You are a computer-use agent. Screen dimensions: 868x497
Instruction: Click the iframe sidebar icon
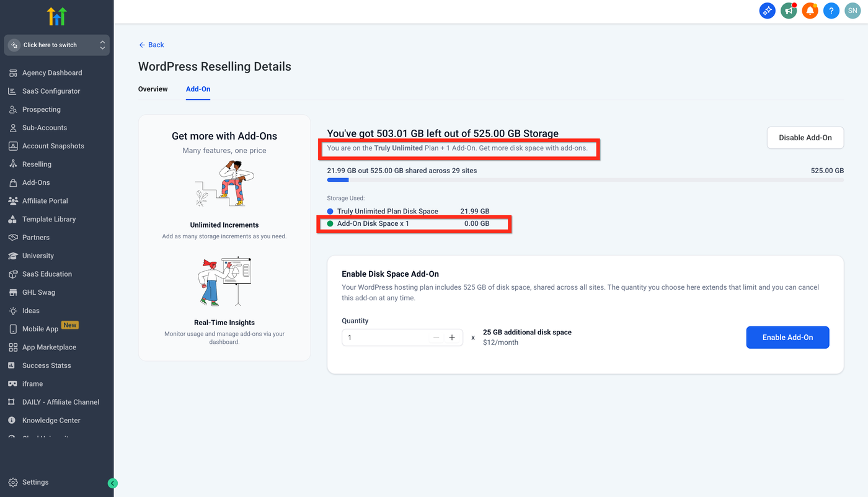[13, 384]
